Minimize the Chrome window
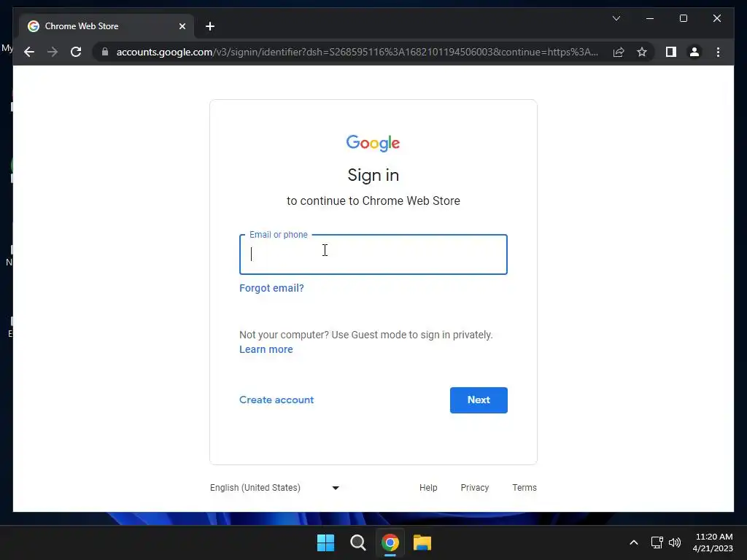 point(650,18)
